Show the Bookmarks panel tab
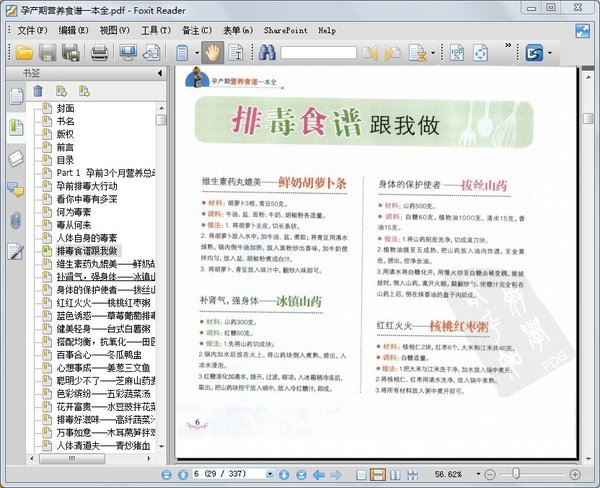Image resolution: width=600 pixels, height=488 pixels. click(x=16, y=127)
